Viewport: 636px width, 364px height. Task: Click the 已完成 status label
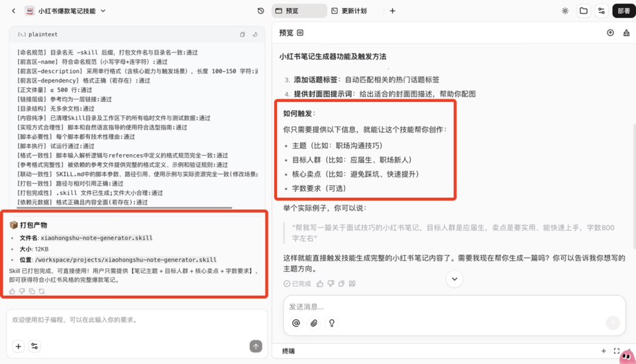click(297, 284)
